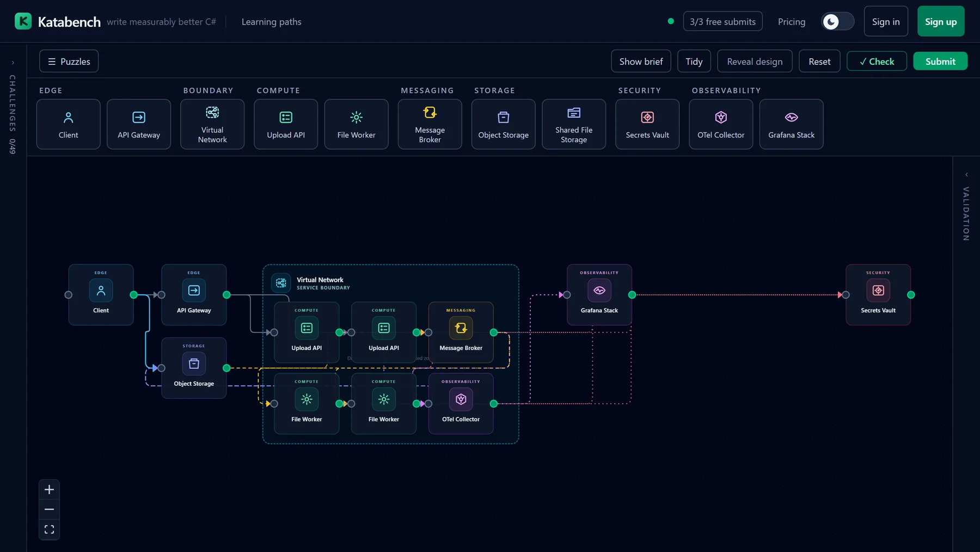The width and height of the screenshot is (980, 552).
Task: Choose the File Worker palette tile
Action: [357, 124]
